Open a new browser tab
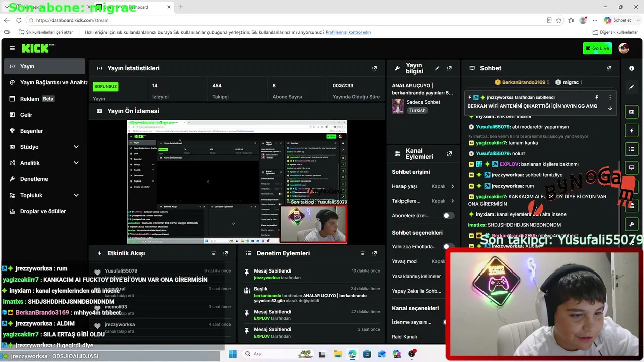644x362 pixels. click(181, 7)
